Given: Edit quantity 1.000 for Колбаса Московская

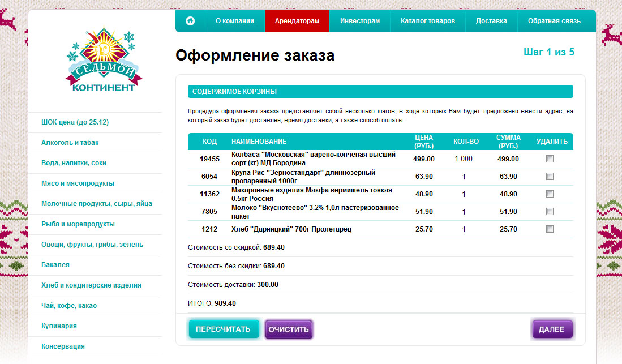Looking at the screenshot, I should point(464,159).
